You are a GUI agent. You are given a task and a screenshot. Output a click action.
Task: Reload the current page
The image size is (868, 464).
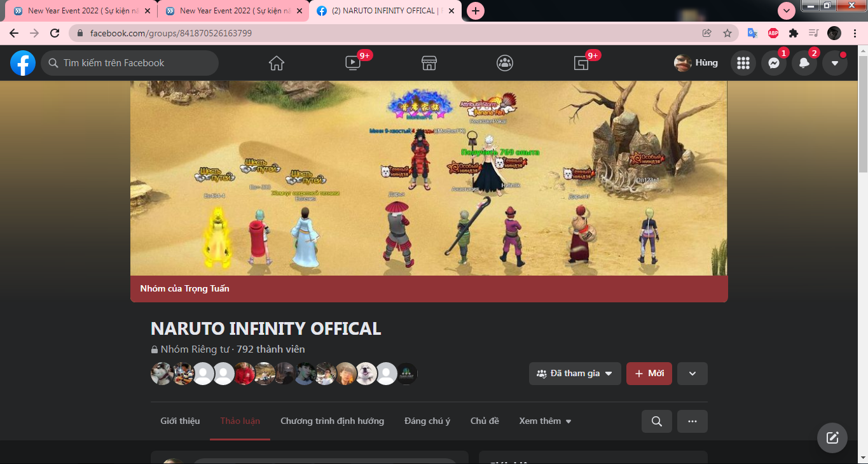[x=55, y=33]
